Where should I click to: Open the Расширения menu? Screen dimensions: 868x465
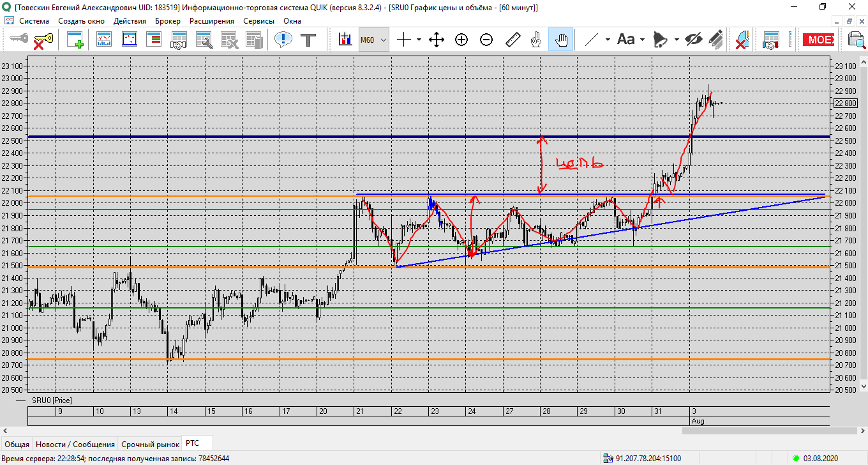click(x=211, y=20)
